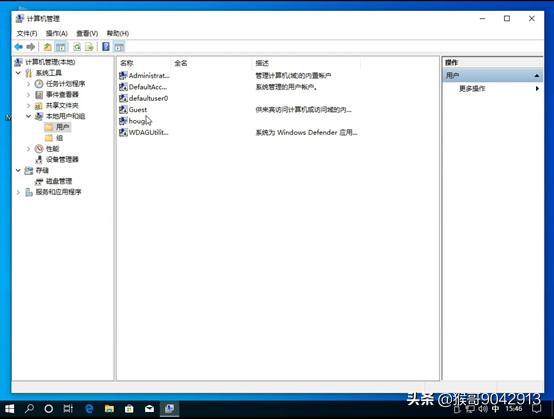This screenshot has height=419, width=554.
Task: Select 本地用户和组 label in the tree
Action: click(65, 116)
